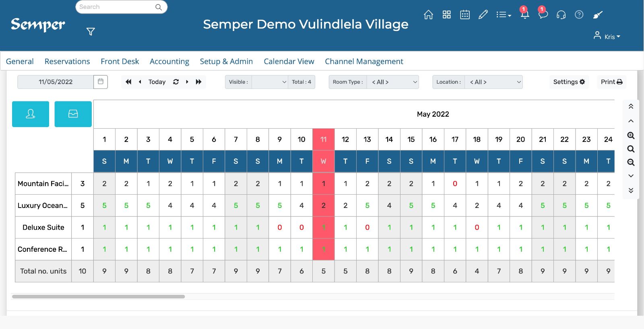The width and height of the screenshot is (644, 329).
Task: Click the 11/05/2022 date field
Action: tap(56, 82)
